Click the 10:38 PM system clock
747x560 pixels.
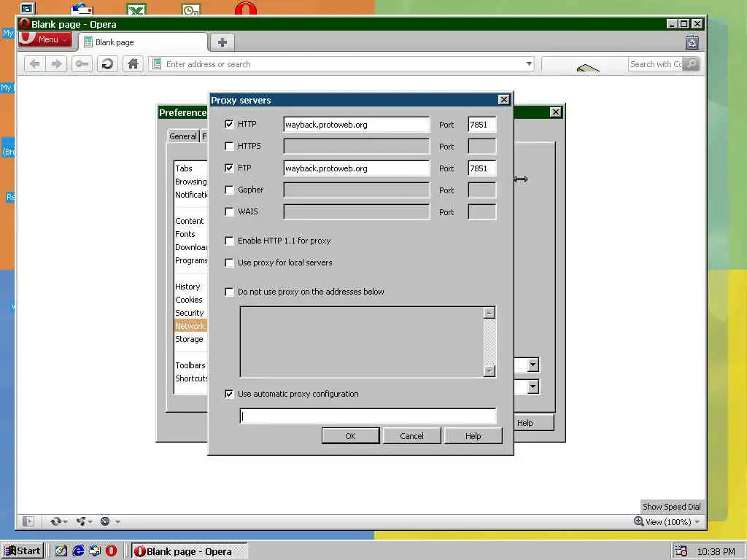(716, 551)
